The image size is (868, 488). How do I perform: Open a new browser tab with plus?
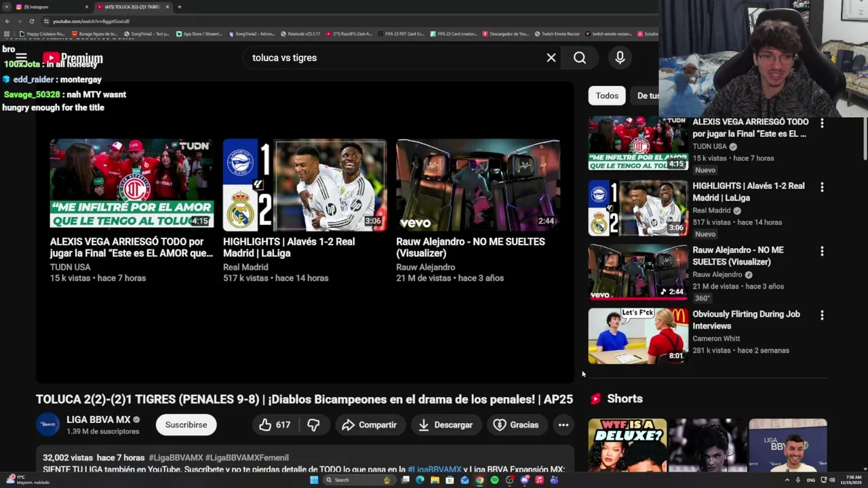[x=179, y=7]
